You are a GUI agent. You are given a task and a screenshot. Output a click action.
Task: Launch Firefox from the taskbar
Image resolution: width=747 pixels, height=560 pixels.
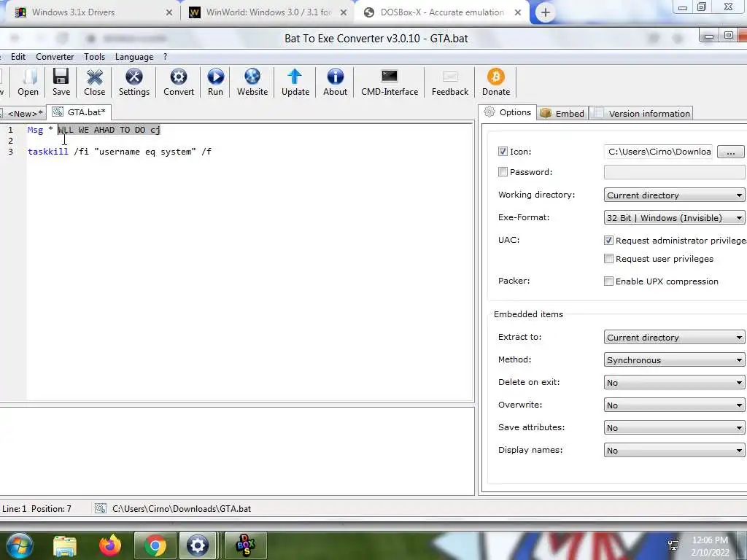tap(110, 545)
